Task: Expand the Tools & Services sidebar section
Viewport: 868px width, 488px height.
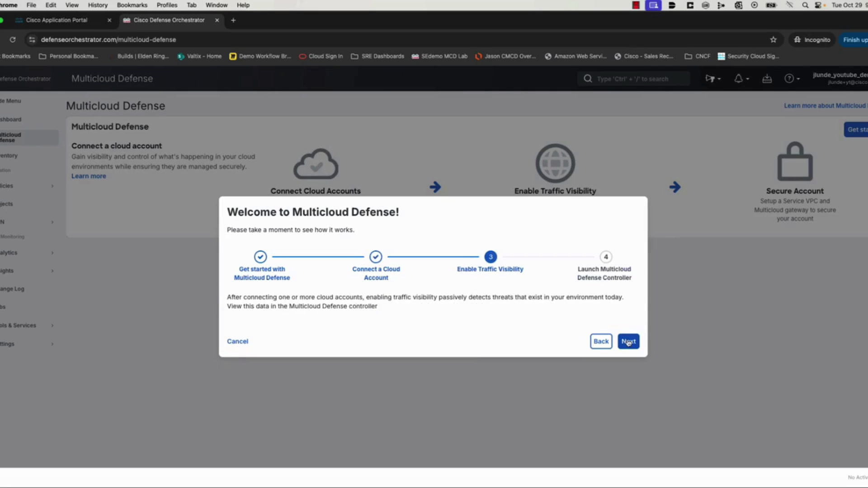Action: (27, 325)
